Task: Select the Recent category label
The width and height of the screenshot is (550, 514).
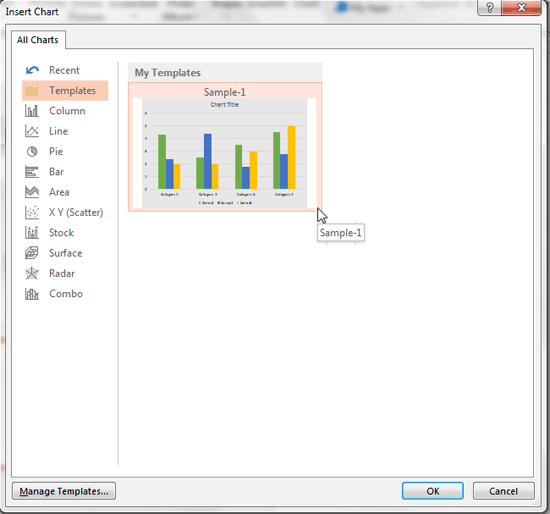Action: click(64, 70)
